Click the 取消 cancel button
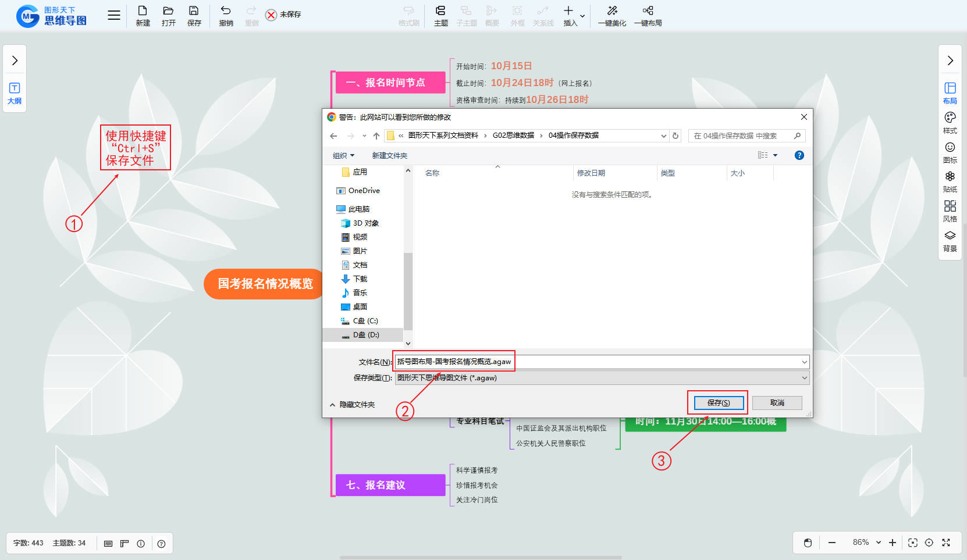The height and width of the screenshot is (560, 967). tap(777, 403)
